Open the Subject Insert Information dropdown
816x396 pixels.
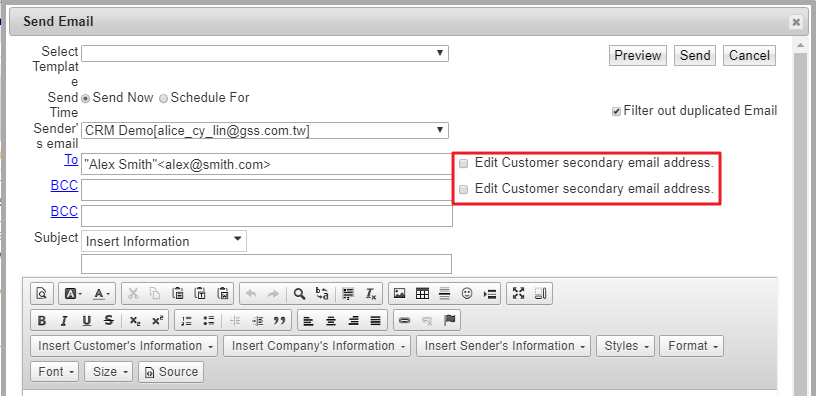tap(164, 241)
